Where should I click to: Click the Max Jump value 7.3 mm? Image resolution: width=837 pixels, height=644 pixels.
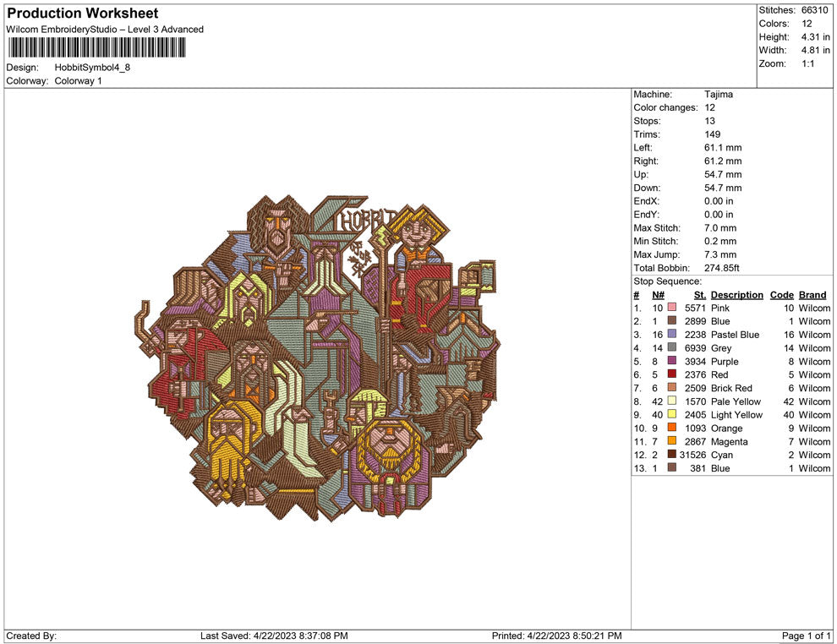click(720, 254)
